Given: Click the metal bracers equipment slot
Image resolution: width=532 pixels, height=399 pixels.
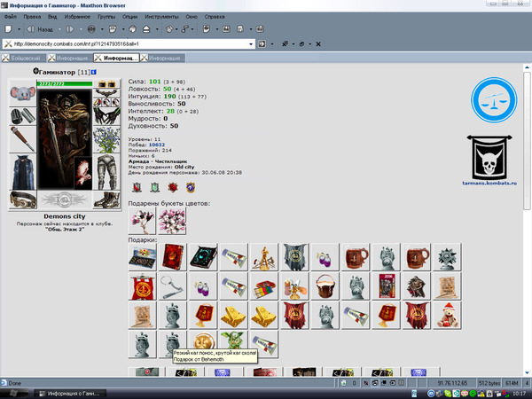Looking at the screenshot, I should pos(23,116).
